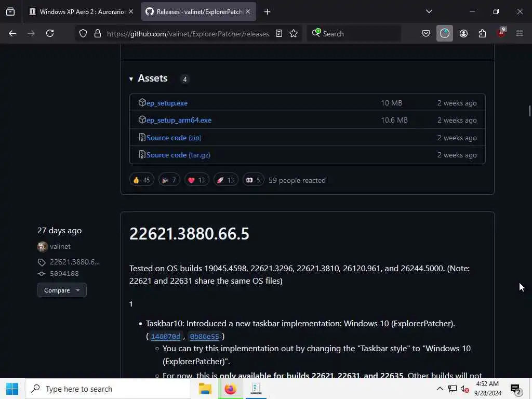Open the Windows Start menu
Image resolution: width=532 pixels, height=399 pixels.
click(x=12, y=389)
